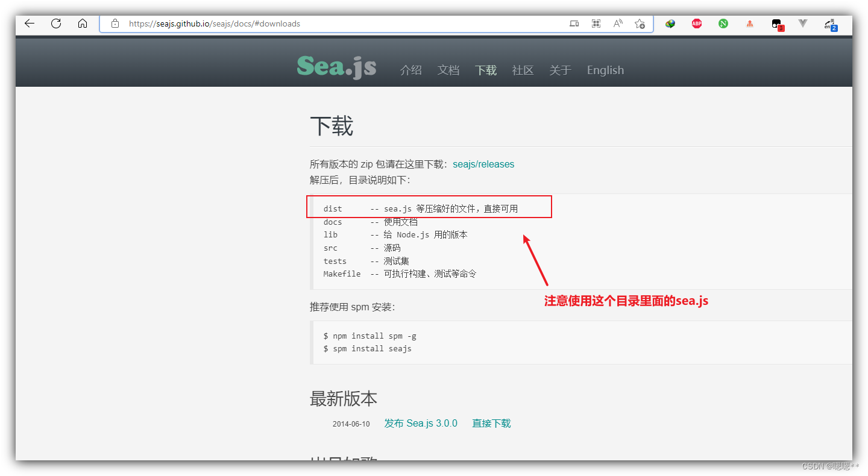Click the dist directory line
This screenshot has width=868, height=476.
tap(421, 208)
